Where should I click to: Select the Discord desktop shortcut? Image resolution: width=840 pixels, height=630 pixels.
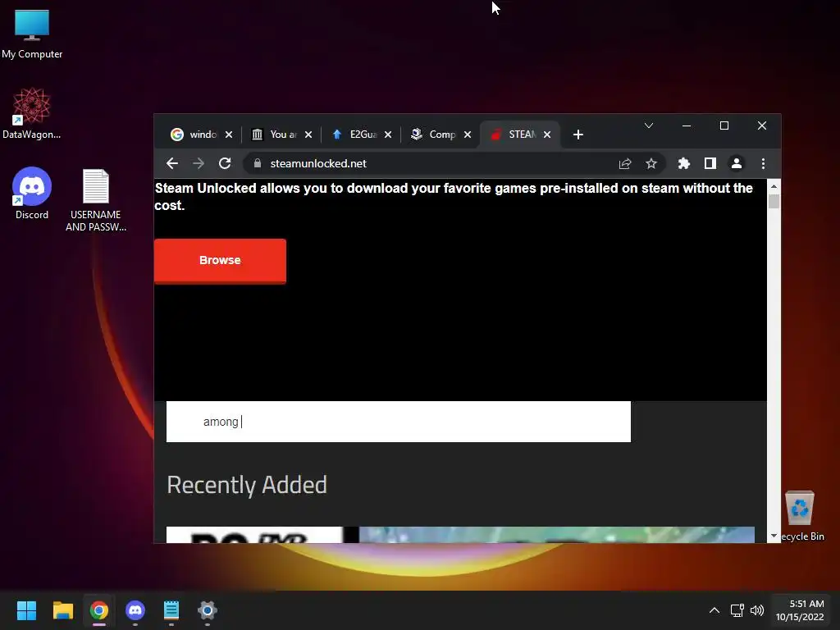pos(32,194)
